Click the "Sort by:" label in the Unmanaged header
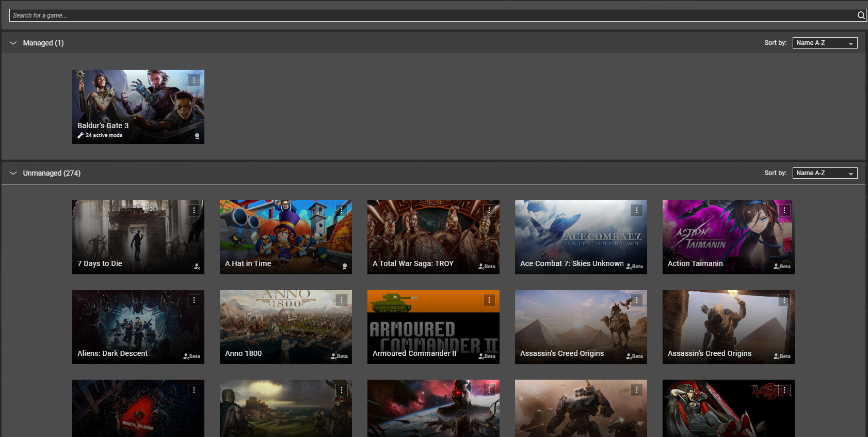 click(775, 173)
